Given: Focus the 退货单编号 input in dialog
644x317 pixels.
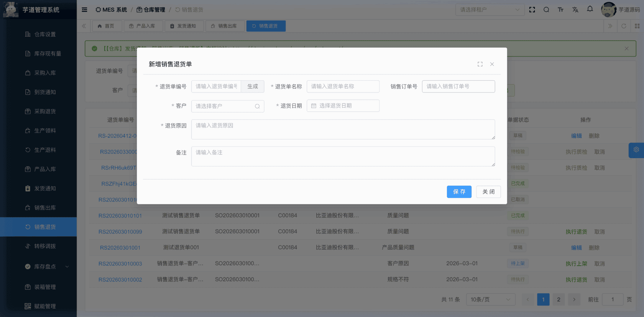Looking at the screenshot, I should (x=216, y=87).
